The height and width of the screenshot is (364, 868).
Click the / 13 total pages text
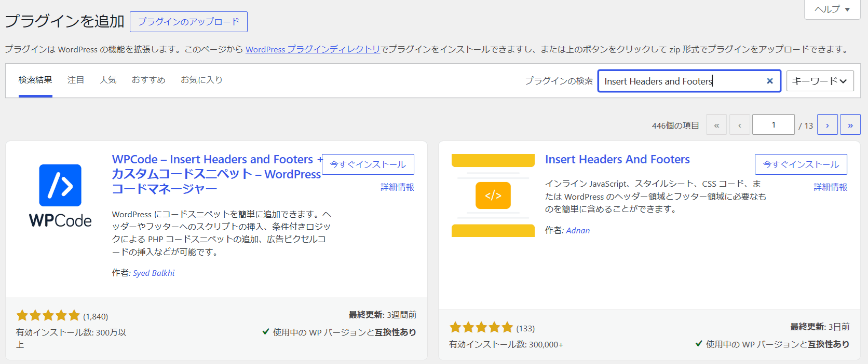[806, 125]
